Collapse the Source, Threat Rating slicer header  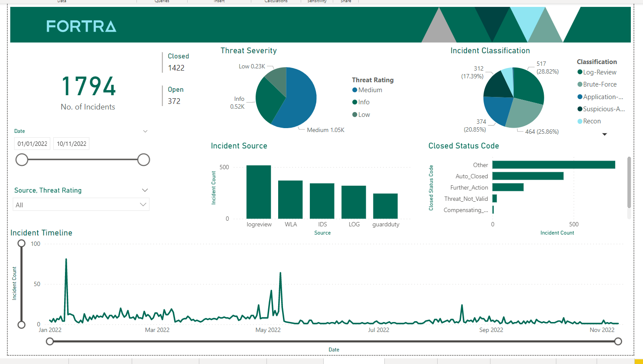click(145, 190)
